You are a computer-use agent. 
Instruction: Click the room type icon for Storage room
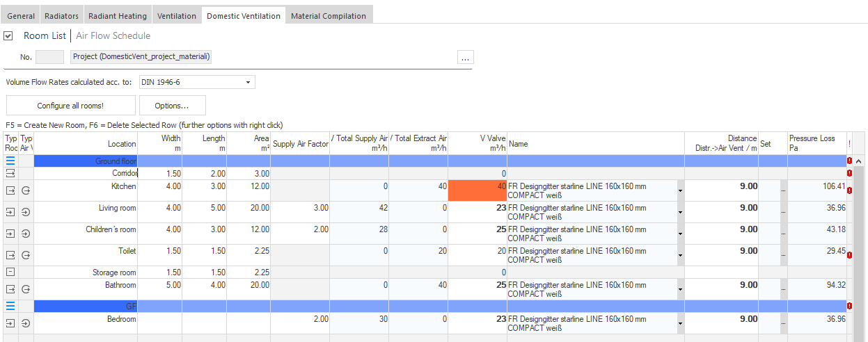click(x=10, y=272)
